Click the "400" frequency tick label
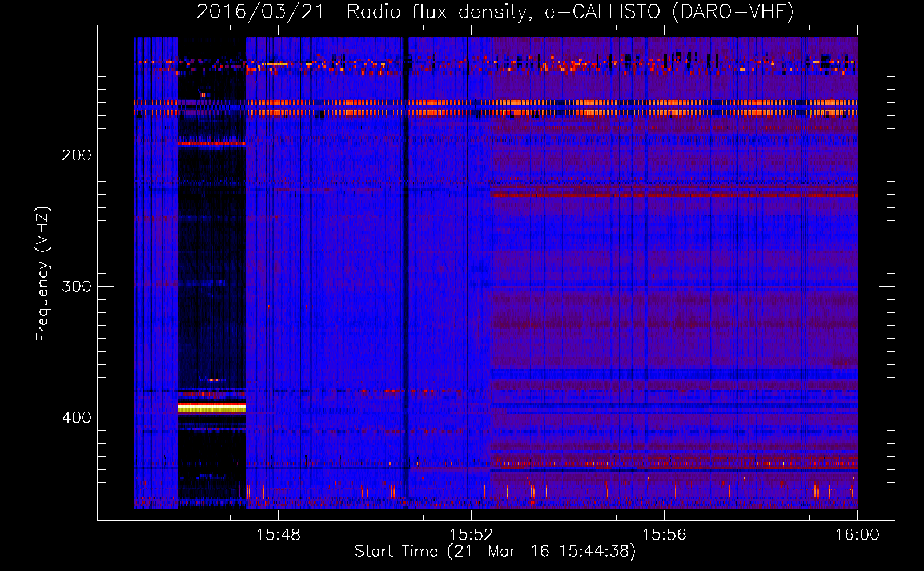Viewport: 924px width, 571px height. tap(77, 417)
